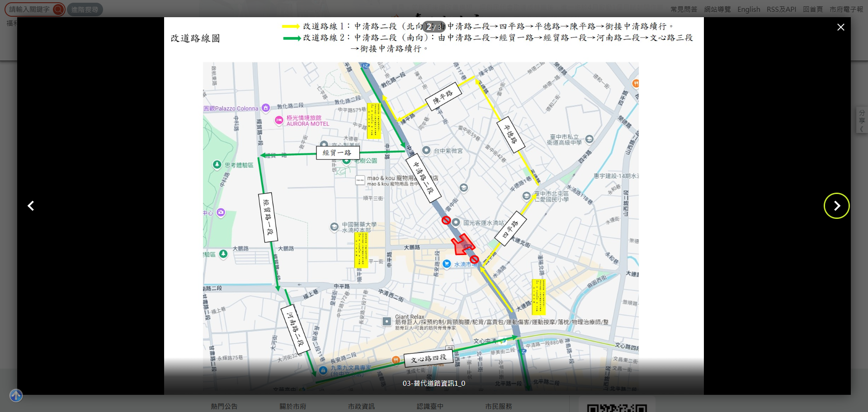Open 關於市府 footer menu

coord(293,406)
